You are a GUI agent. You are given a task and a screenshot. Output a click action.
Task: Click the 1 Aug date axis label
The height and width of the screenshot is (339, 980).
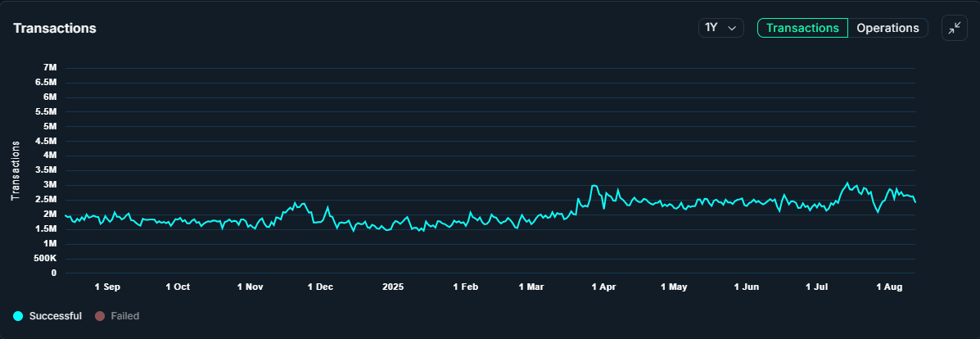[889, 287]
